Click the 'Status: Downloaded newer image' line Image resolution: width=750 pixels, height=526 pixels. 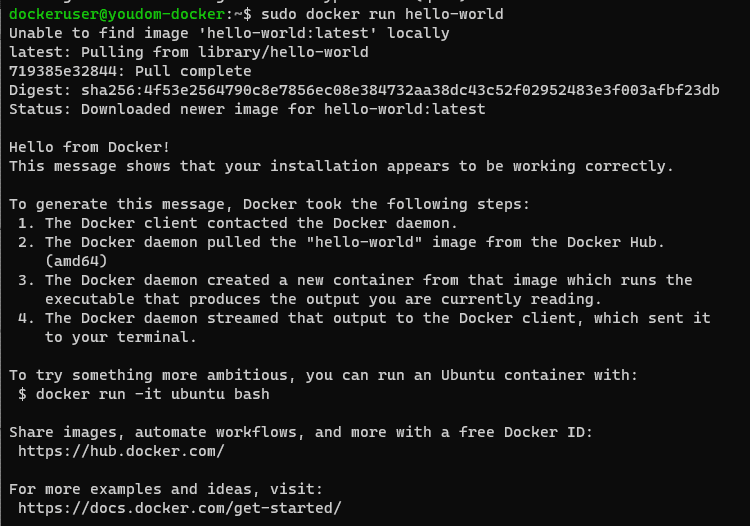click(247, 109)
